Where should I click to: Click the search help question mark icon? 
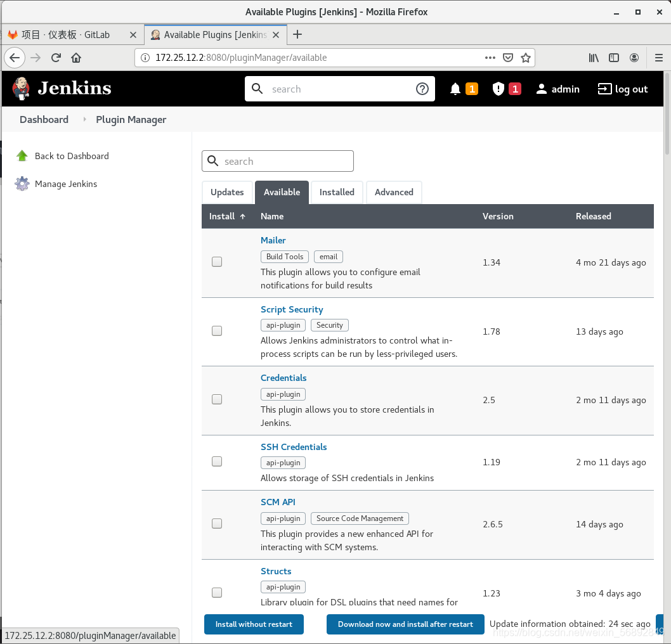(x=422, y=89)
